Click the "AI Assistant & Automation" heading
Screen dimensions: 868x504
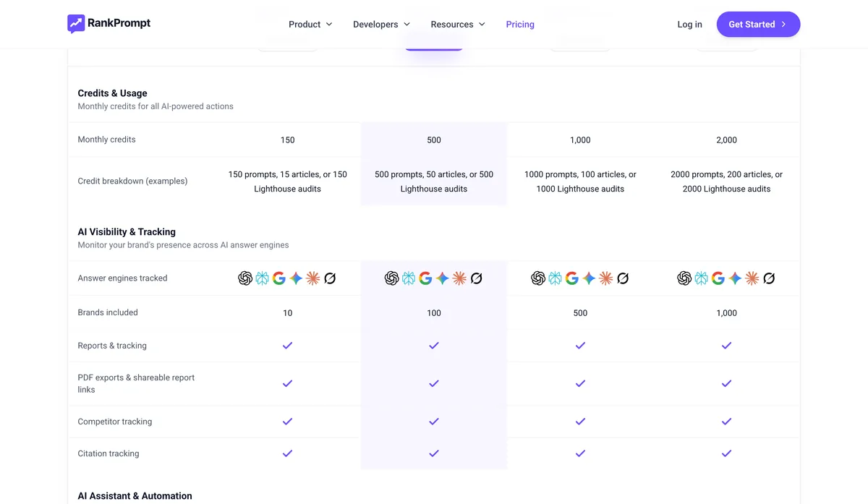click(x=135, y=496)
